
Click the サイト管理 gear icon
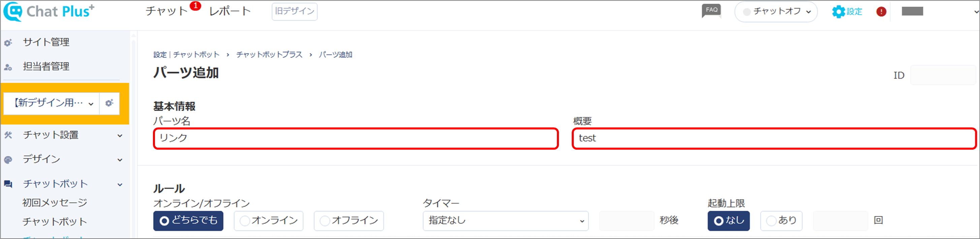pos(8,42)
